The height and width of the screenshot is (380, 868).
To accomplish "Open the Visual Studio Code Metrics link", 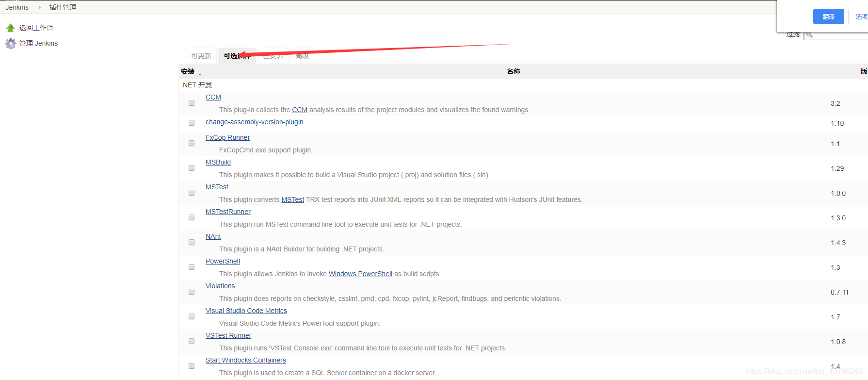I will point(246,311).
